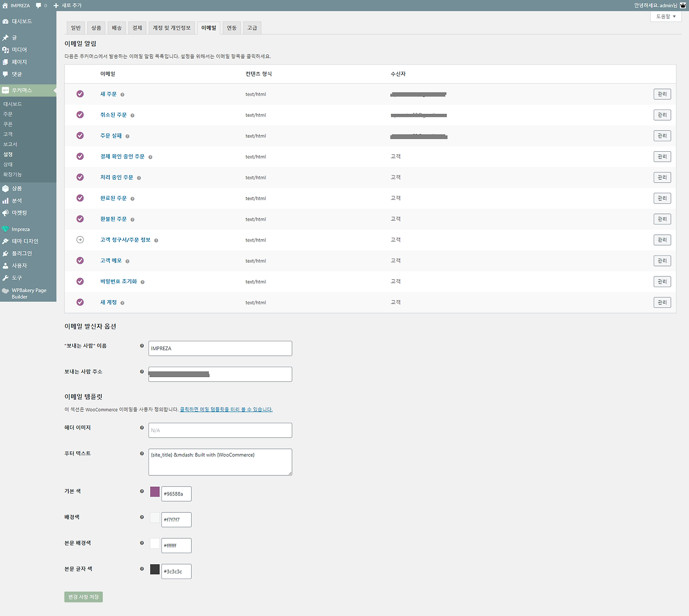The width and height of the screenshot is (689, 616).
Task: Switch to the 결제 settings tab
Action: click(137, 27)
